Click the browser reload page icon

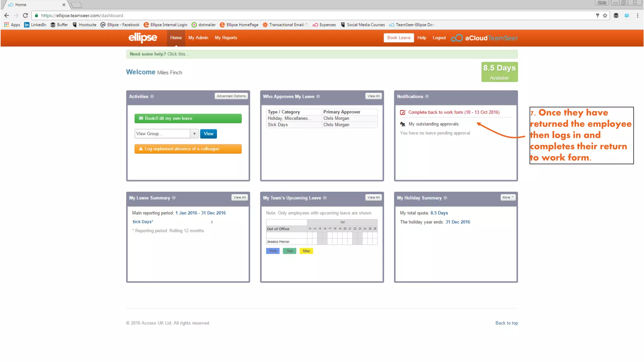25,15
